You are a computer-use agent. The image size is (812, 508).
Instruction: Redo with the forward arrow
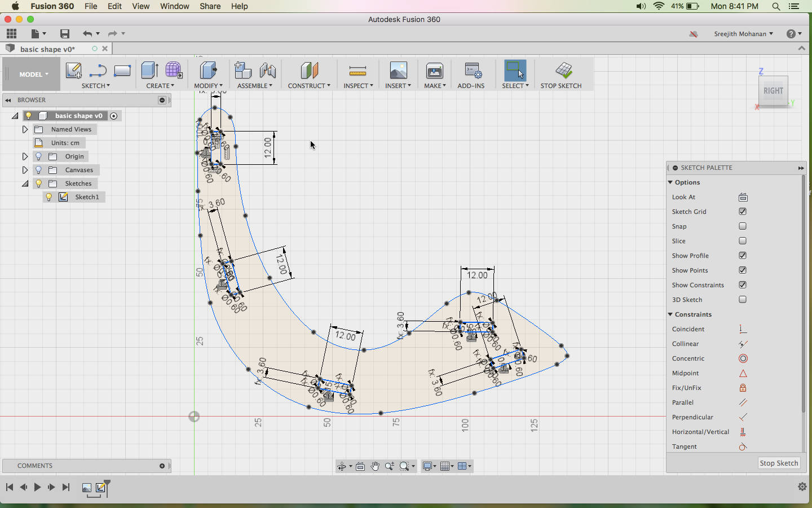pos(112,34)
